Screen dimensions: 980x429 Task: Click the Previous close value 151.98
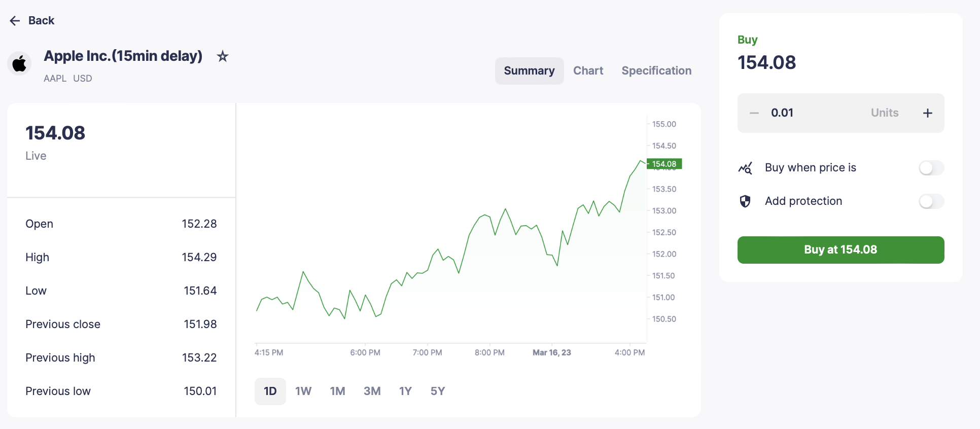click(x=200, y=325)
